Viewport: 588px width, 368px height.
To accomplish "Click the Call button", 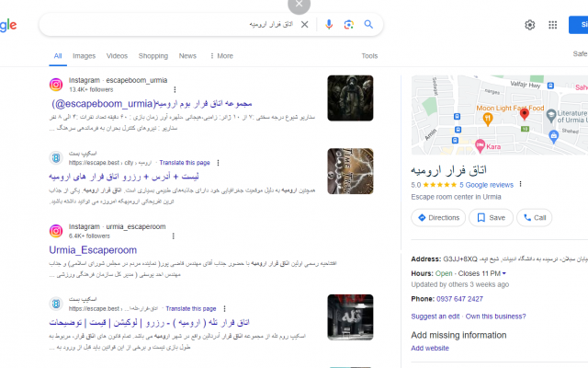I will coord(535,218).
